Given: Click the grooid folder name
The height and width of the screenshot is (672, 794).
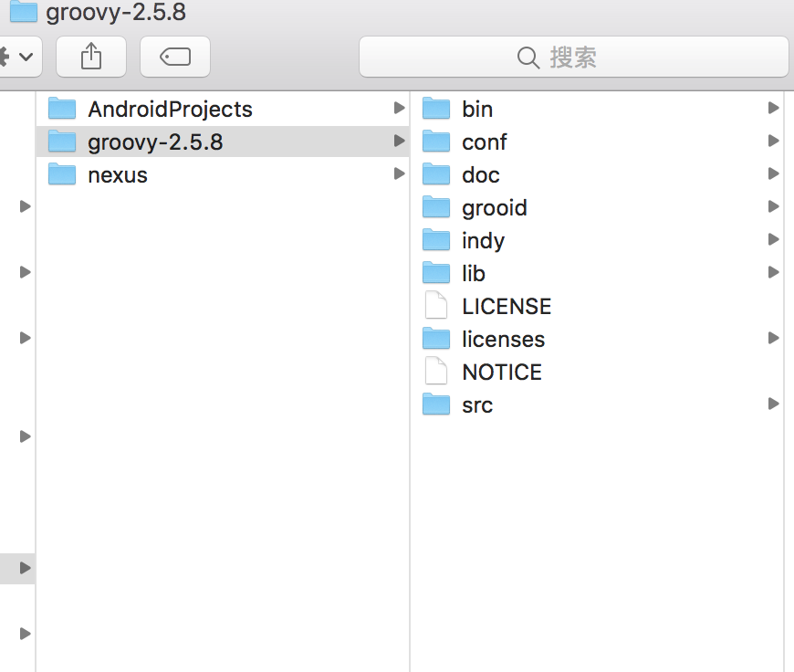Looking at the screenshot, I should (x=495, y=208).
